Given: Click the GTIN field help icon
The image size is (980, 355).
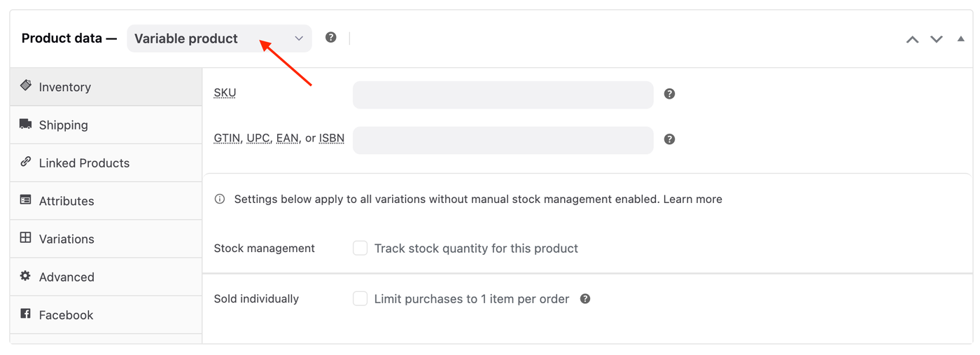Looking at the screenshot, I should point(669,139).
